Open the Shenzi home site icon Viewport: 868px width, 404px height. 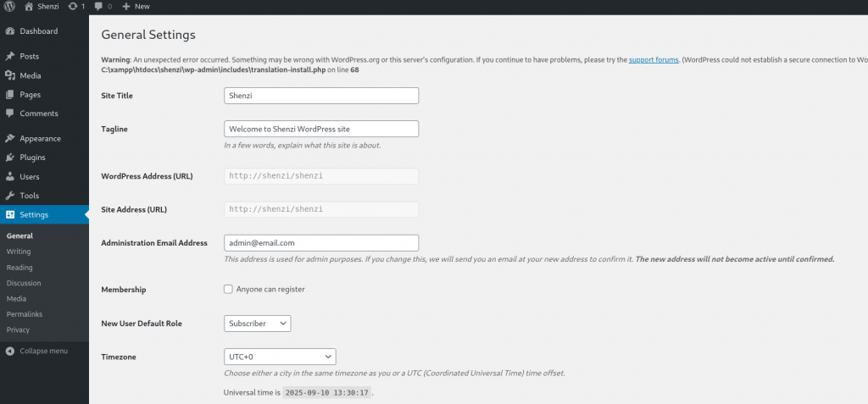click(x=28, y=6)
